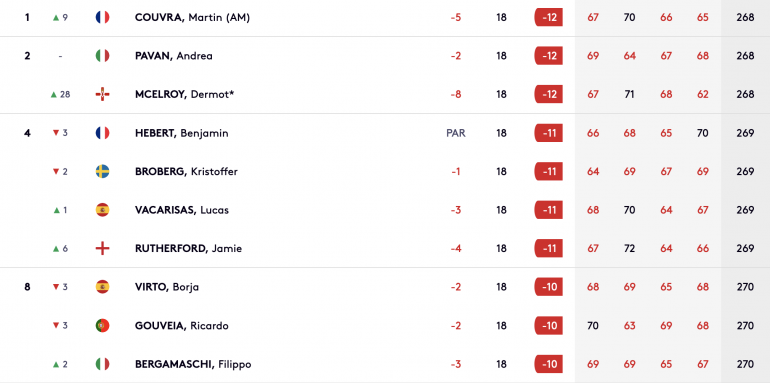Click the Italian flag beside BERGAMASCHI, Filippo
This screenshot has width=770, height=383.
102,364
